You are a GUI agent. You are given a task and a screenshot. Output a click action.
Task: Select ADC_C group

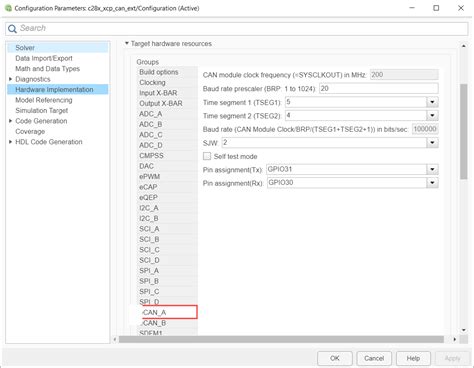tap(167, 135)
